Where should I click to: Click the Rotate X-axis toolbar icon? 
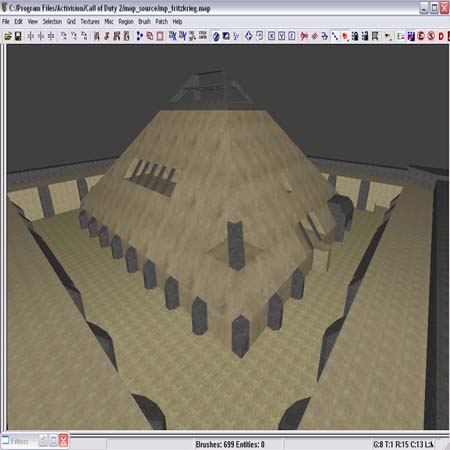(x=64, y=36)
